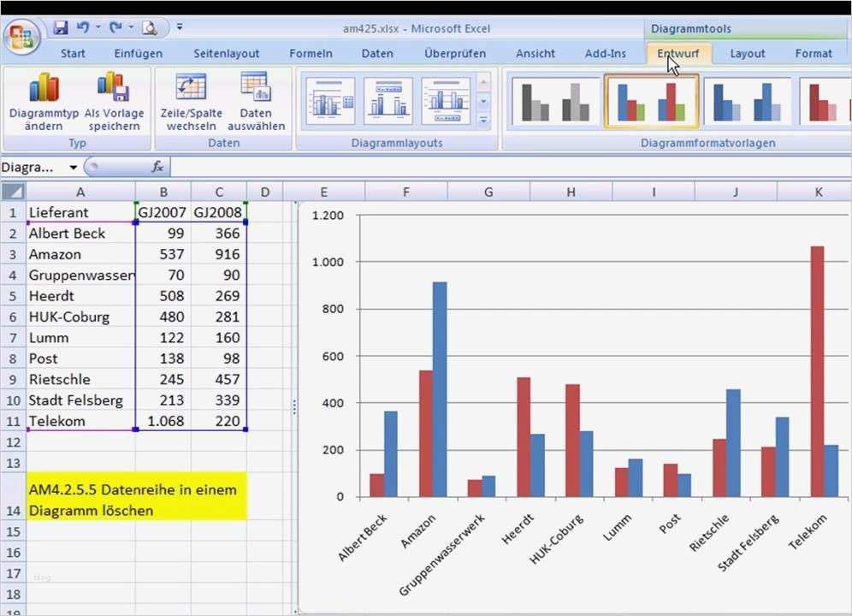Open print preview quick access icon
The height and width of the screenshot is (616, 852).
click(x=150, y=27)
